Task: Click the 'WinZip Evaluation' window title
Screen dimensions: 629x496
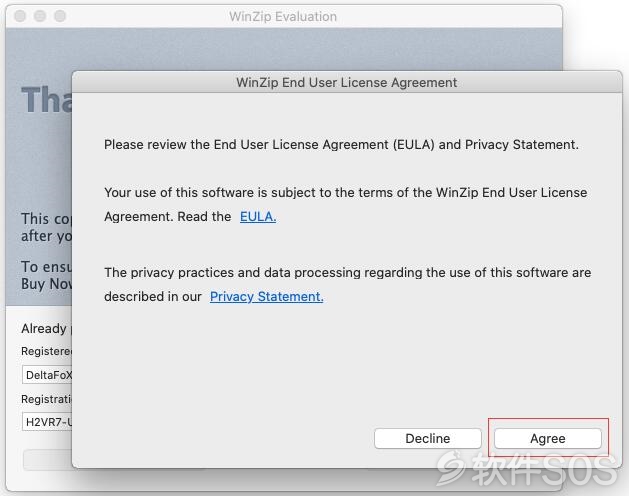Action: [283, 16]
